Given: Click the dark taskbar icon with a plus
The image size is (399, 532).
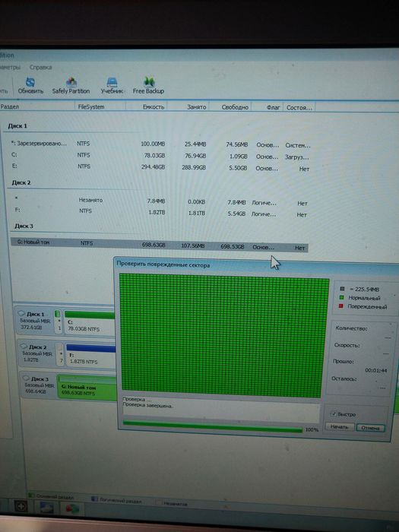Looking at the screenshot, I should tap(21, 507).
